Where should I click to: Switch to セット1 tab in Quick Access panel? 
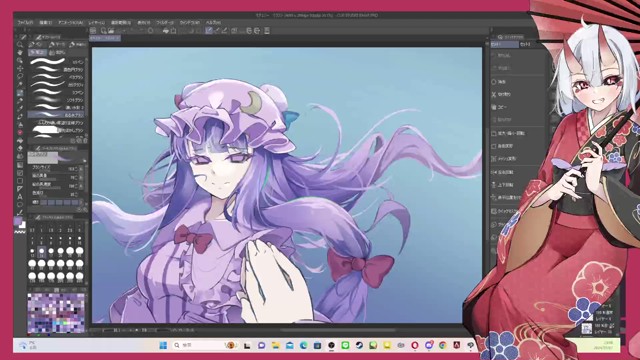[504, 44]
